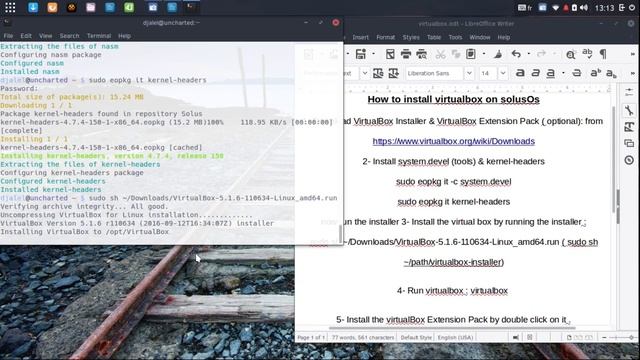The image size is (640, 360).
Task: Click the zoom out minus button
Action: [604, 338]
